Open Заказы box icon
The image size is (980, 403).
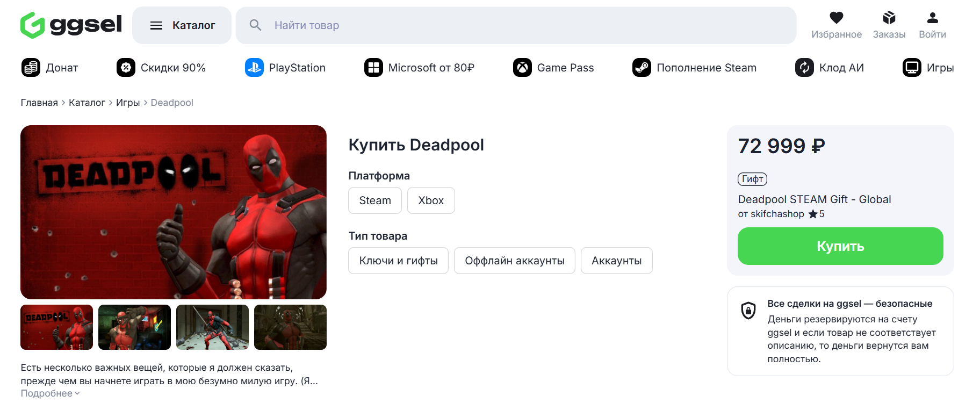pos(889,18)
